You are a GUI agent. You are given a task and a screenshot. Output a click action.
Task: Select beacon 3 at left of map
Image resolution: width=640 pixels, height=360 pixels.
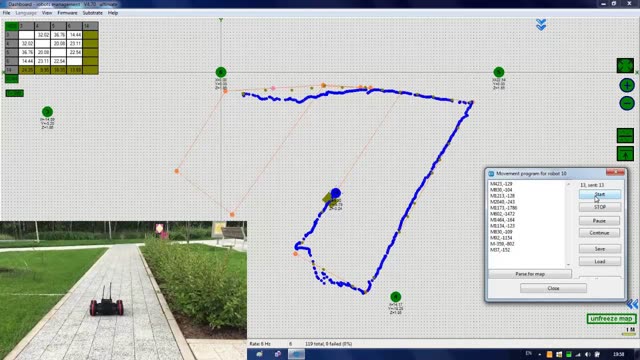47,111
